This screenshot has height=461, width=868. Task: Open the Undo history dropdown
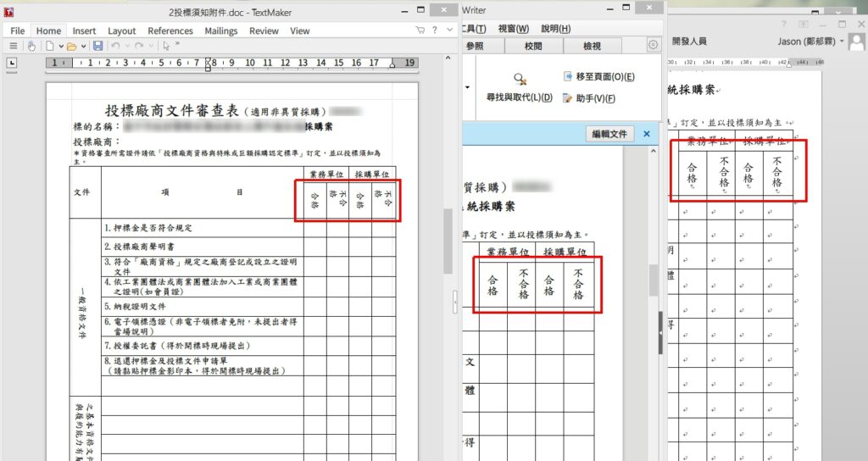(127, 47)
